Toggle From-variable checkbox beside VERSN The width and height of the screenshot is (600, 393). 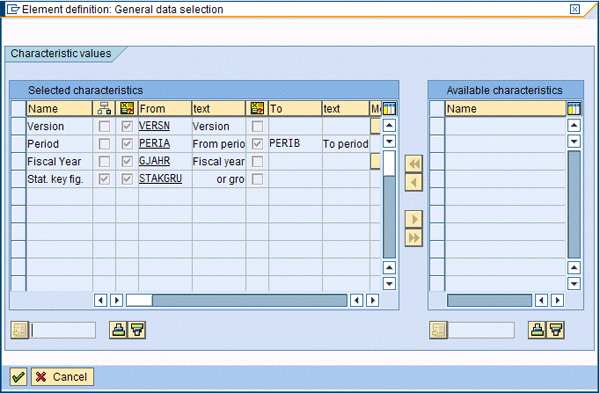tap(127, 126)
